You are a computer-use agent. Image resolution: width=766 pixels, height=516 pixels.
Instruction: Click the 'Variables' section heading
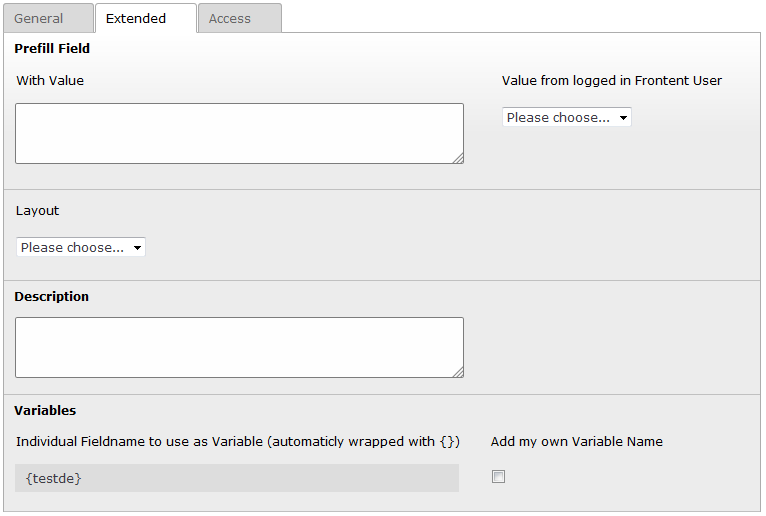[x=45, y=410]
